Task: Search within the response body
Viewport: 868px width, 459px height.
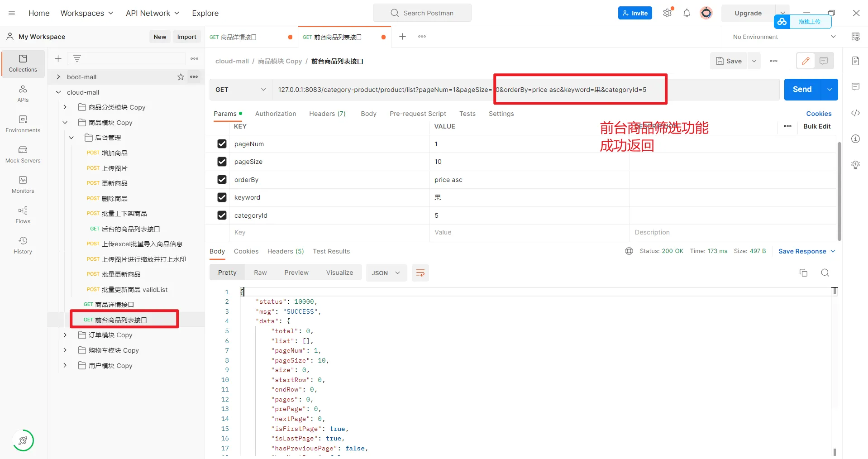Action: 825,273
